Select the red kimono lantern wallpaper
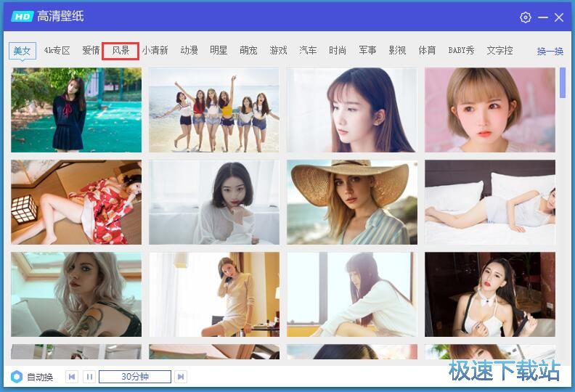This screenshot has height=392, width=575. [x=76, y=202]
